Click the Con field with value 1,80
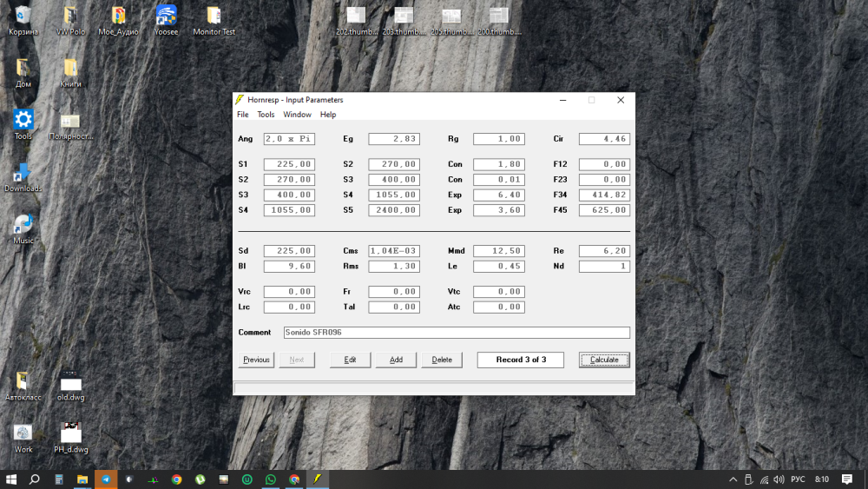Image resolution: width=868 pixels, height=489 pixels. pyautogui.click(x=499, y=164)
